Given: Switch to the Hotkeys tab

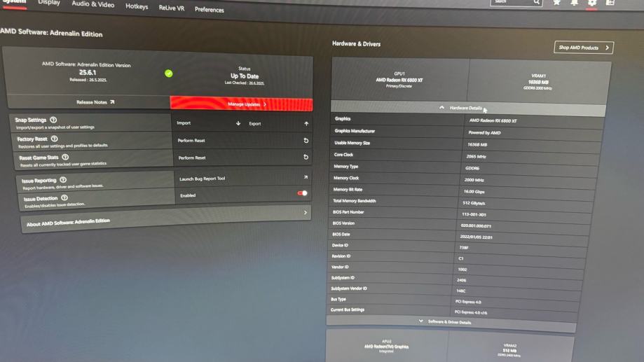Looking at the screenshot, I should point(137,6).
